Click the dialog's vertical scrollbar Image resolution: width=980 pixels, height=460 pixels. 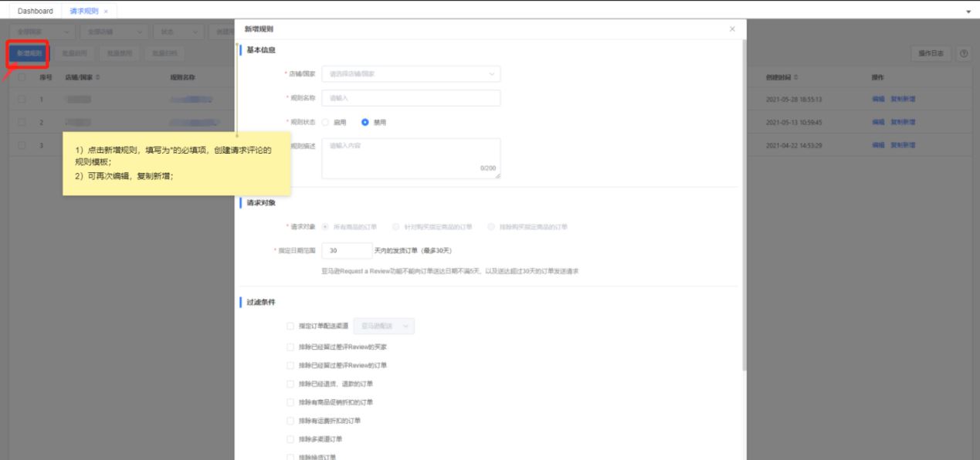[x=744, y=201]
